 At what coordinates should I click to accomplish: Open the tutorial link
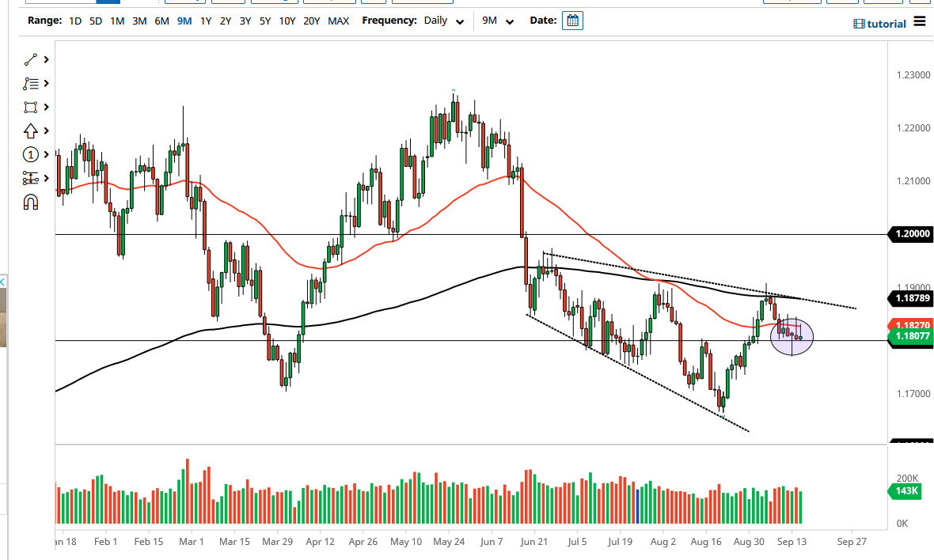coord(880,24)
